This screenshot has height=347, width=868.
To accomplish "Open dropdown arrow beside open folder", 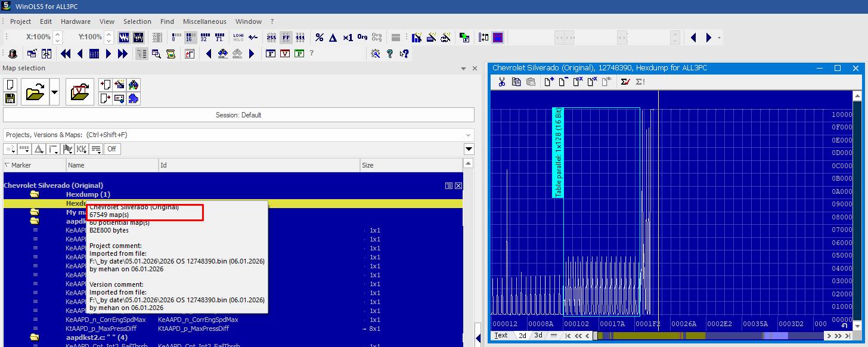I will (54, 92).
